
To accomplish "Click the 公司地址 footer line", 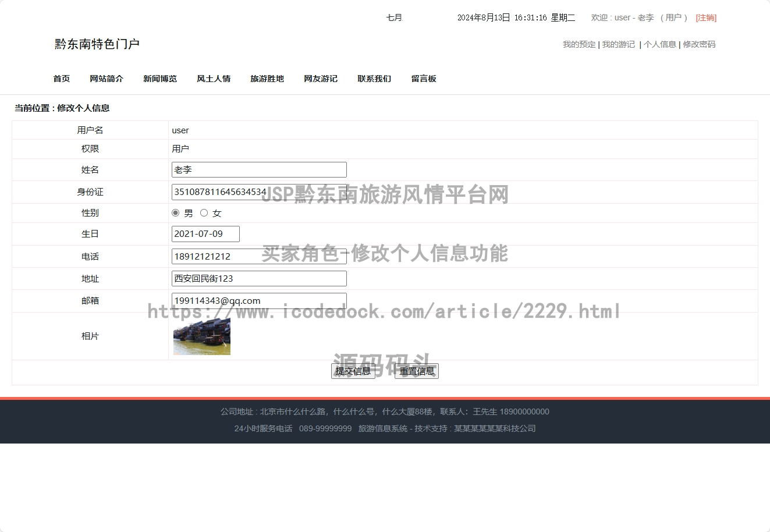I will (385, 412).
